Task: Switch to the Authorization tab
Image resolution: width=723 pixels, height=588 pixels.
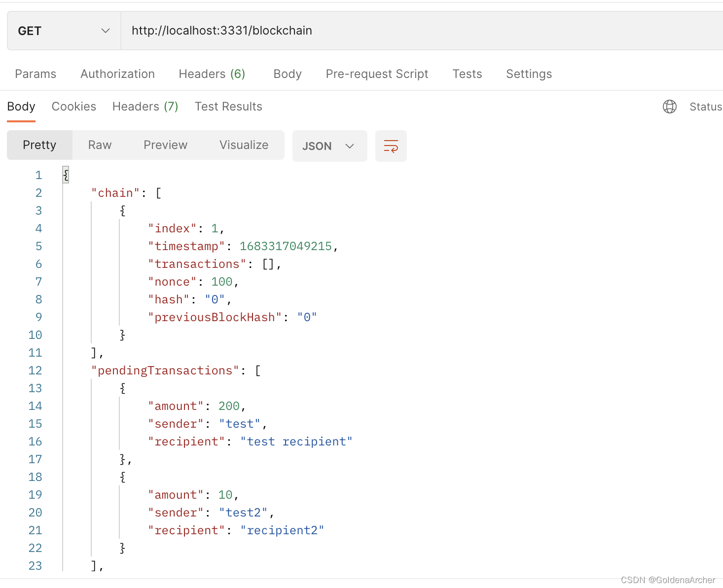Action: 117,74
